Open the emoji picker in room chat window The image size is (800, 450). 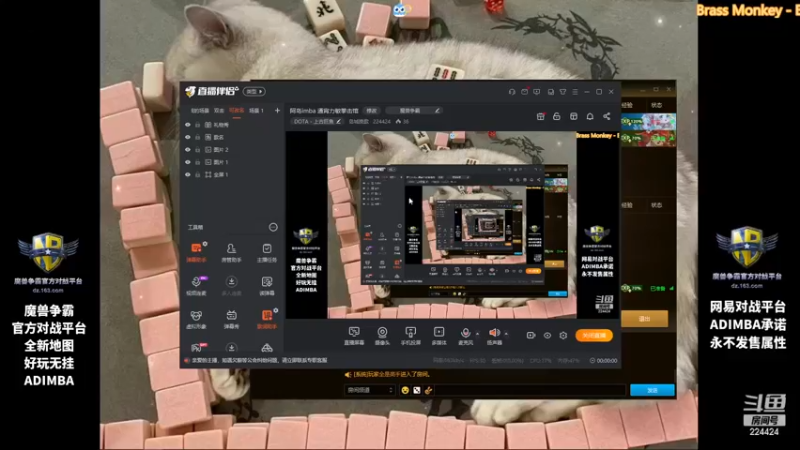(405, 390)
